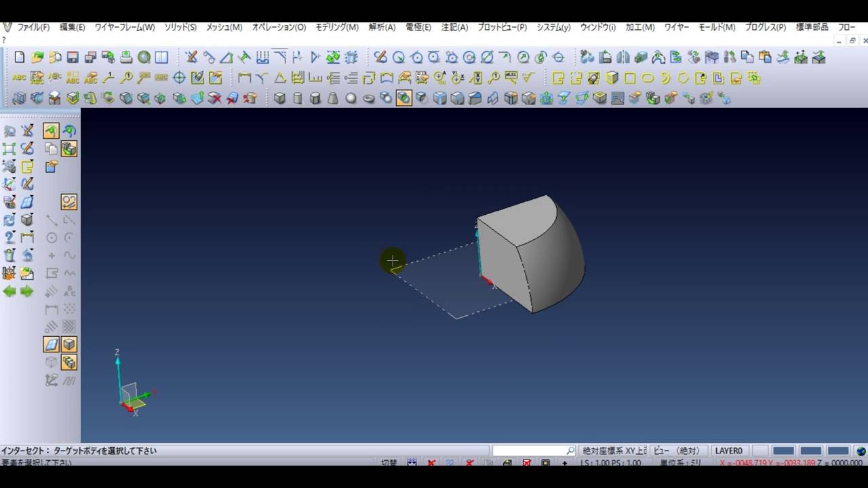Screen dimensions: 868x488
Task: Select the cone solid primitive icon
Action: tap(333, 98)
